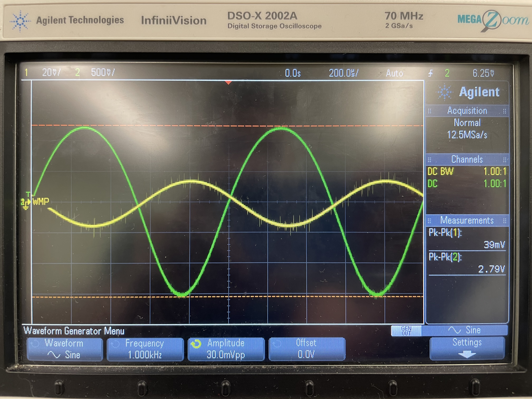Click the 12.5MSa/s sample rate text
Image resolution: width=532 pixels, height=399 pixels.
click(x=467, y=135)
